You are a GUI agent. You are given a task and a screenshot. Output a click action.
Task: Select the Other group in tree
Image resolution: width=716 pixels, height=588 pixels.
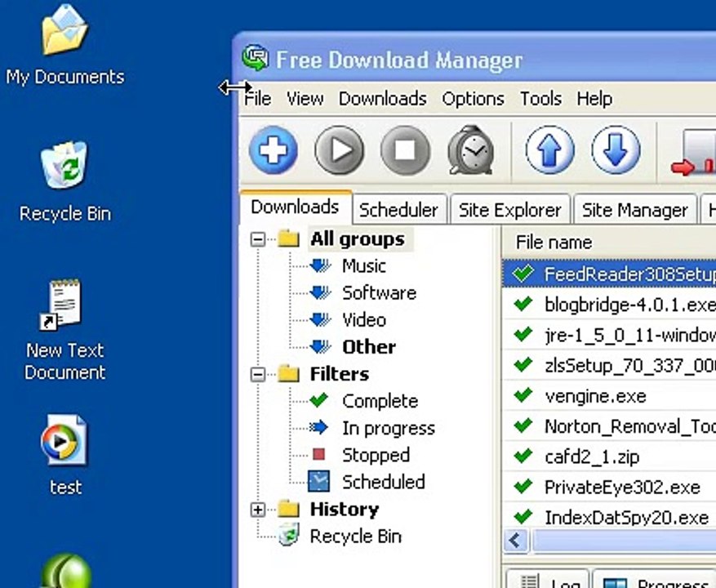coord(369,347)
